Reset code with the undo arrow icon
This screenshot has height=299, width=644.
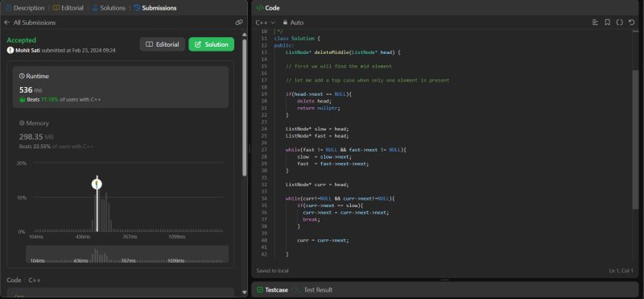pyautogui.click(x=632, y=23)
